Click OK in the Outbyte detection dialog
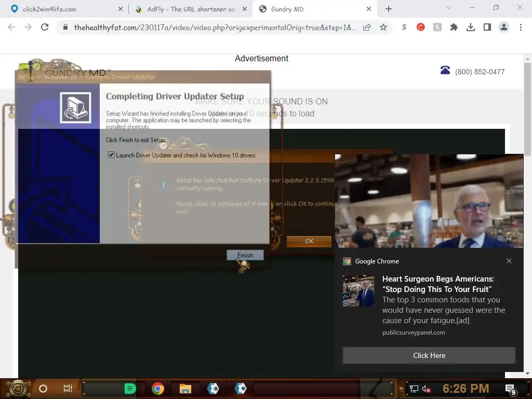 [309, 241]
